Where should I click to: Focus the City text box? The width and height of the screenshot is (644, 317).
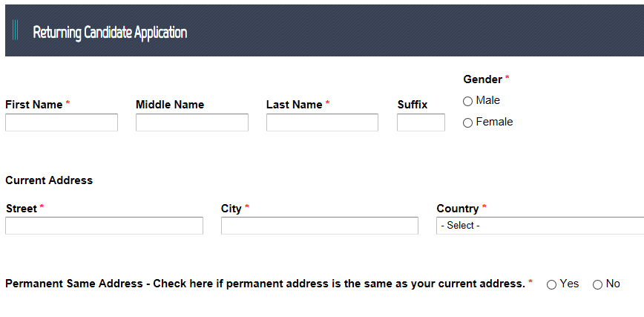pos(320,226)
